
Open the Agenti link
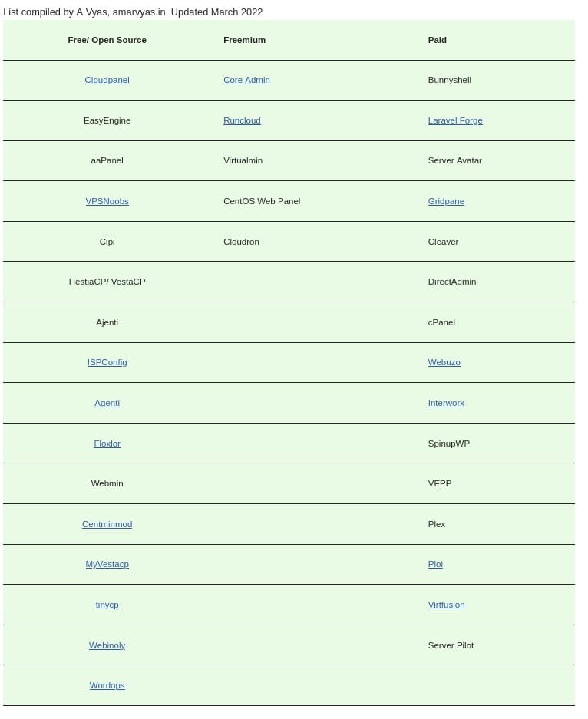(107, 403)
